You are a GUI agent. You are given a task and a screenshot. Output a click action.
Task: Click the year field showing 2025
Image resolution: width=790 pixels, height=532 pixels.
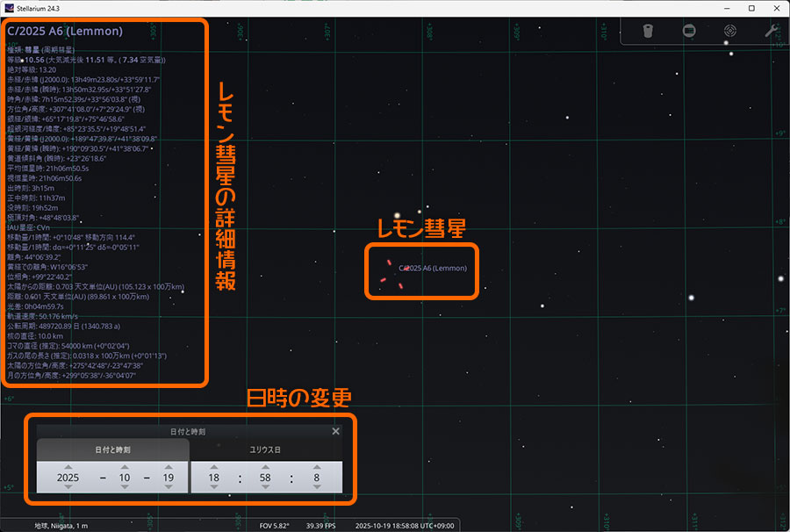click(67, 477)
